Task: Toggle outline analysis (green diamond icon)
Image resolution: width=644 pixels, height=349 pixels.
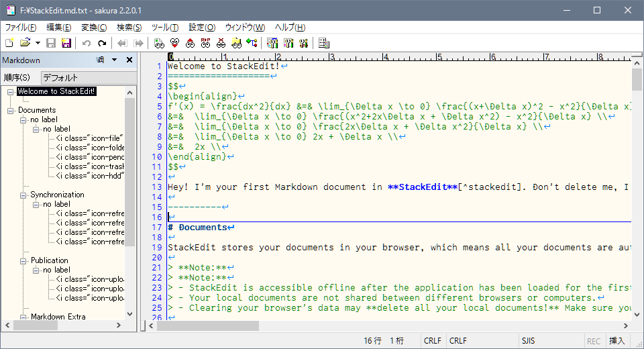Action: [x=252, y=43]
